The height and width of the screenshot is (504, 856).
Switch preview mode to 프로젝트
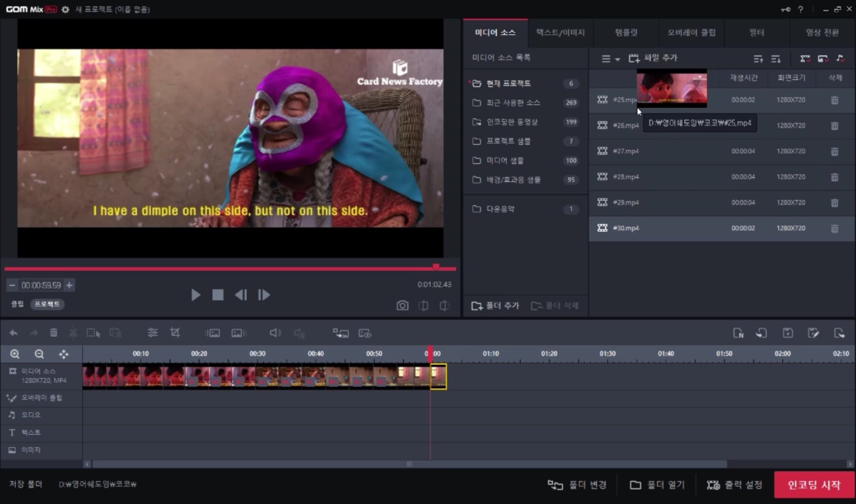(47, 304)
